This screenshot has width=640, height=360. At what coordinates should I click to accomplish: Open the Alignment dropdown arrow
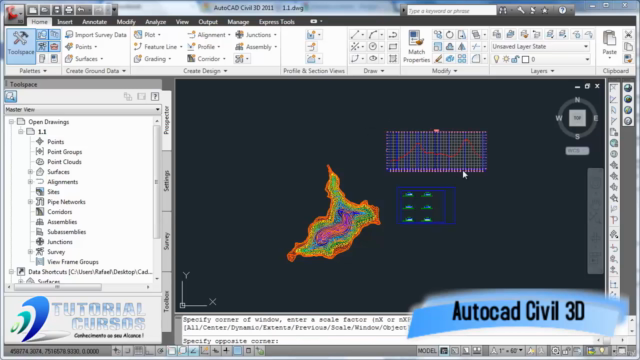[229, 35]
